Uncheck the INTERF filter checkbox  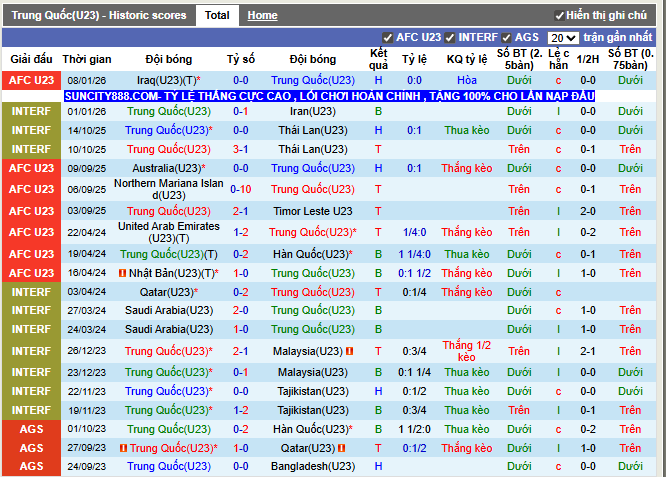coord(449,38)
